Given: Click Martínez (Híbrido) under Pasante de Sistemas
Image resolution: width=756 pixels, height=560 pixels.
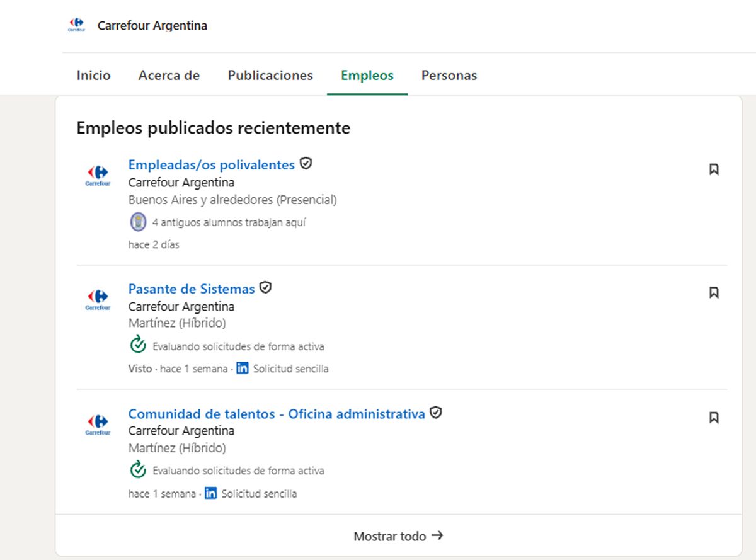Looking at the screenshot, I should click(177, 323).
